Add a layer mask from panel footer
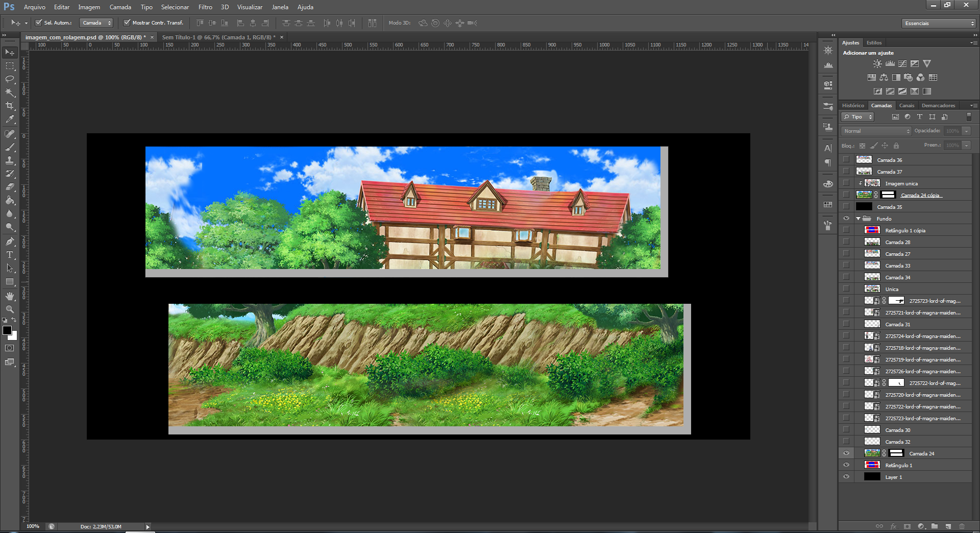 pyautogui.click(x=907, y=526)
